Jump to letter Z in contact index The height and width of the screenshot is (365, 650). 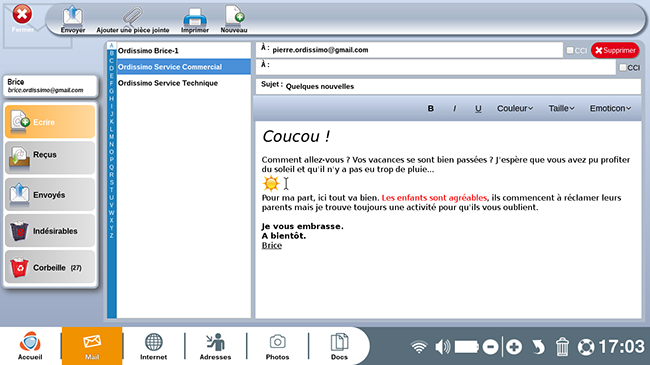pyautogui.click(x=111, y=236)
